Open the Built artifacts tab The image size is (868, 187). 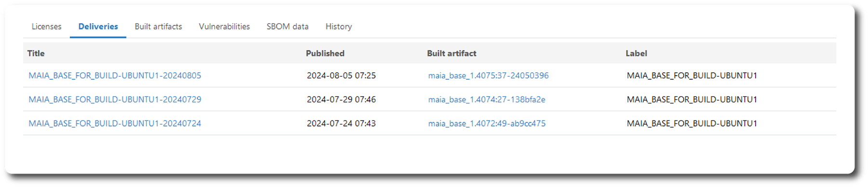click(158, 27)
